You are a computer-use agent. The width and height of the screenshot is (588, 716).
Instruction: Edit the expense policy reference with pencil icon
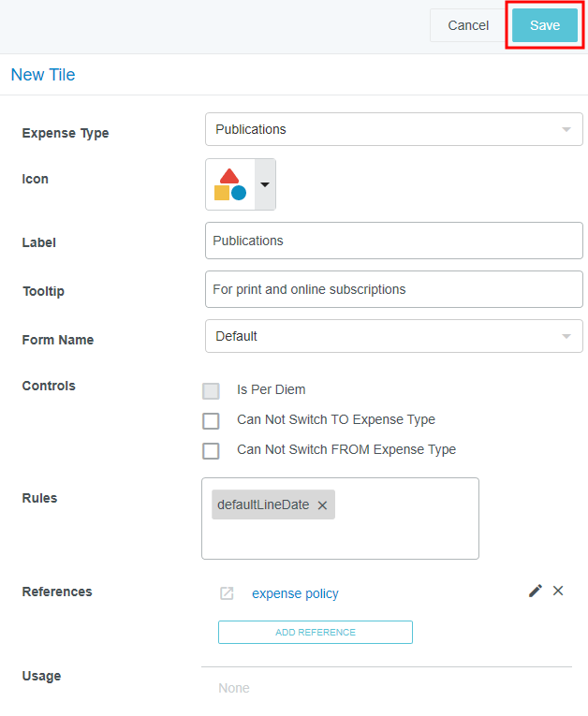(536, 591)
